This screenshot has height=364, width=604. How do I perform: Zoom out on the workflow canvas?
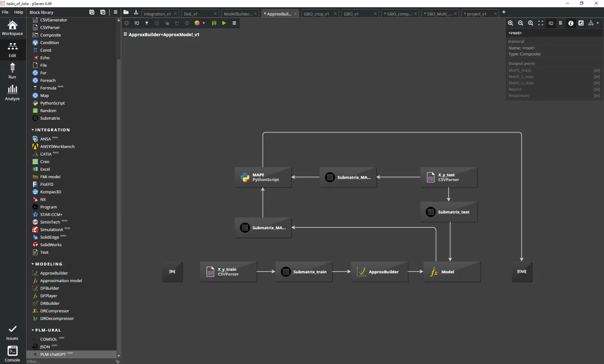coord(521,23)
